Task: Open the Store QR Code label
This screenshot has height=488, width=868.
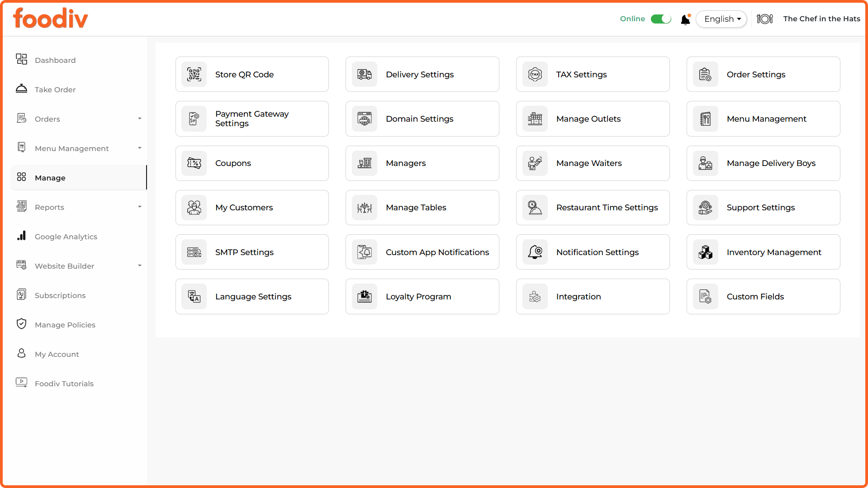Action: (x=244, y=75)
